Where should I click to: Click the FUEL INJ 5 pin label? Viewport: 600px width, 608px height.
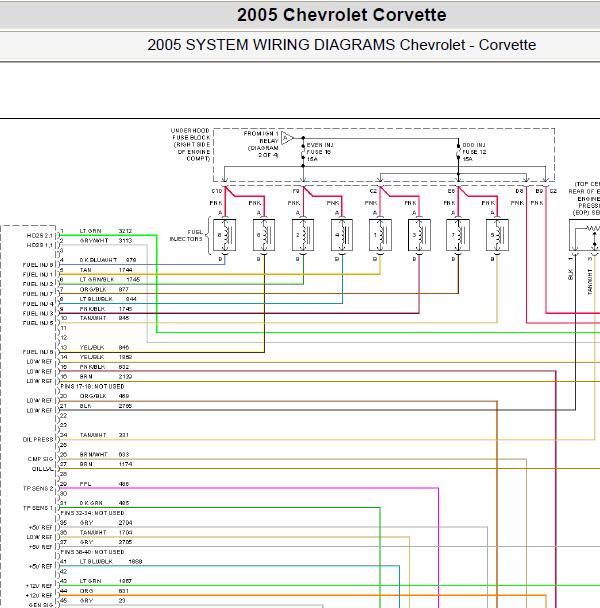tap(38, 323)
